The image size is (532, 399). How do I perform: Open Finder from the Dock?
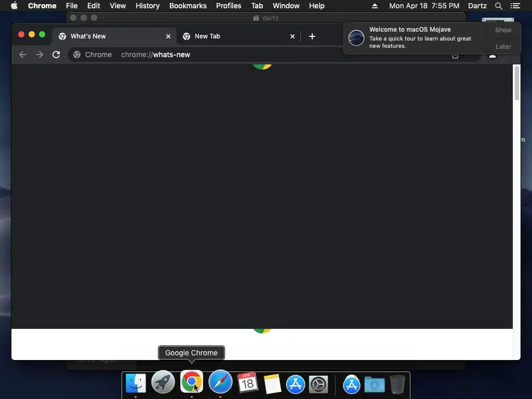point(136,384)
